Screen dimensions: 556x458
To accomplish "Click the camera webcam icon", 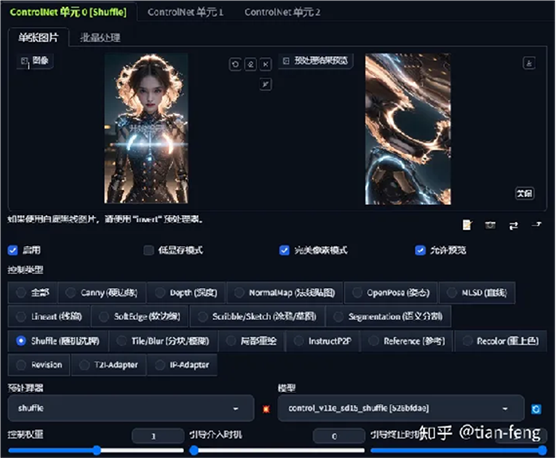I will (x=490, y=225).
